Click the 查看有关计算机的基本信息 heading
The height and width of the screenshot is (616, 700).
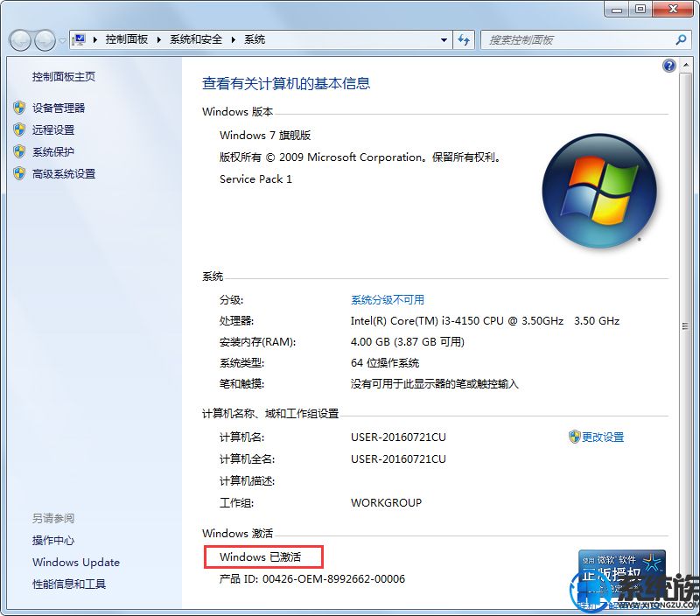coord(286,83)
